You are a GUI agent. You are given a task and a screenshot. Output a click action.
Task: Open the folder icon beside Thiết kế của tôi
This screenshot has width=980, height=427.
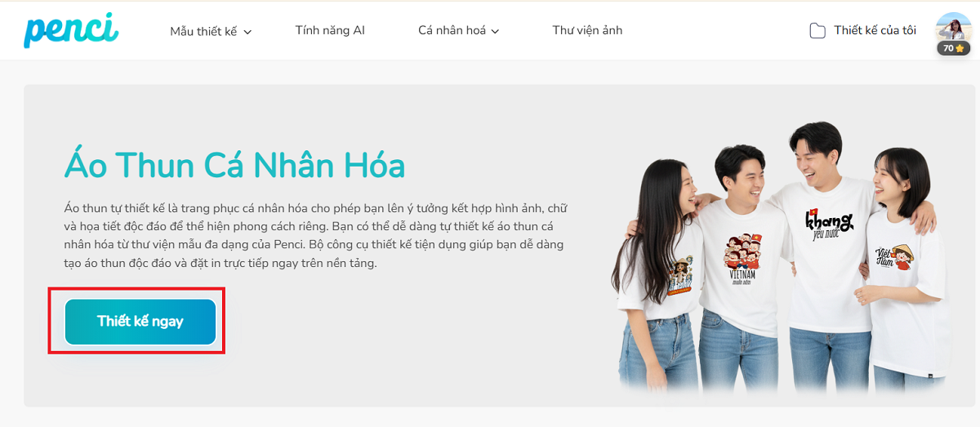(x=817, y=31)
